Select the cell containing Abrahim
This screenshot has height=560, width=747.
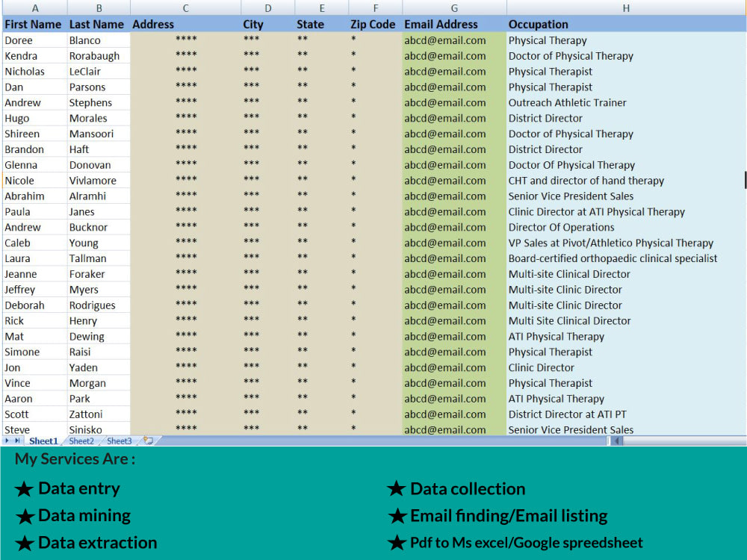35,196
